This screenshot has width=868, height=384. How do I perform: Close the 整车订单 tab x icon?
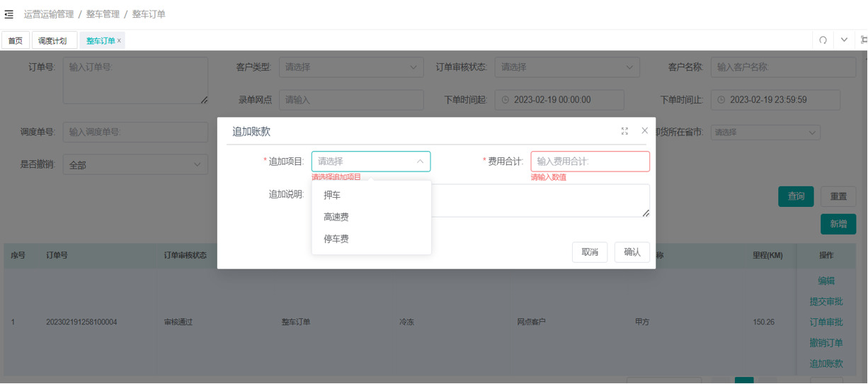[x=119, y=41]
